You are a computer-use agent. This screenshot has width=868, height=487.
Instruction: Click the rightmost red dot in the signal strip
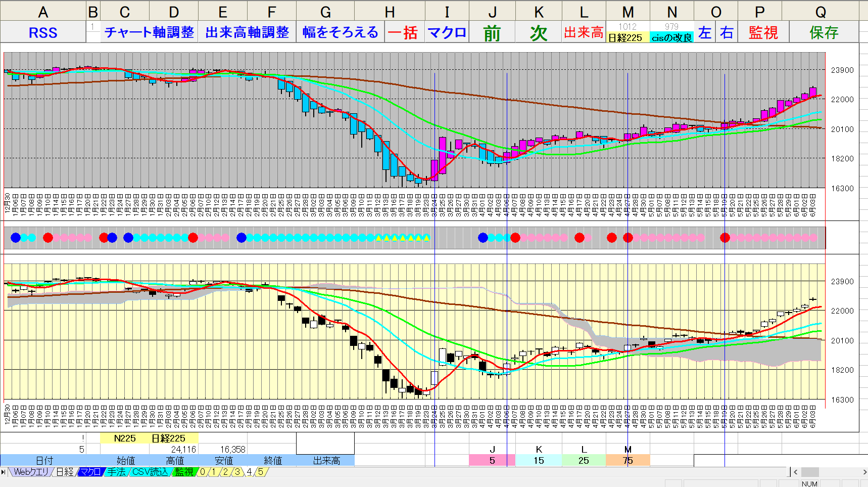point(725,237)
